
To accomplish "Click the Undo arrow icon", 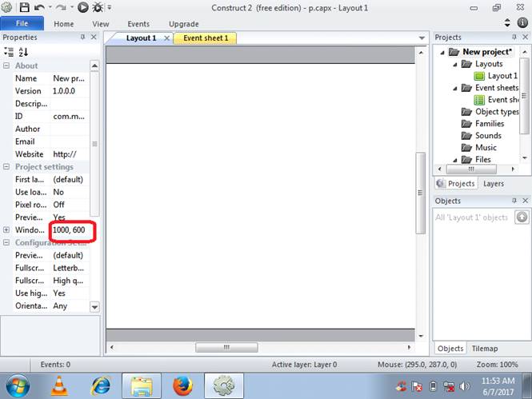I will click(40, 7).
